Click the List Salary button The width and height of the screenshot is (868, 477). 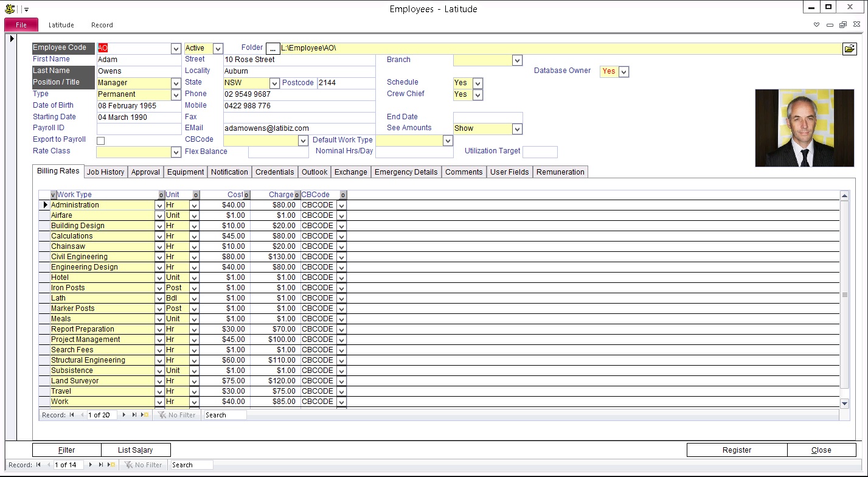coord(136,450)
